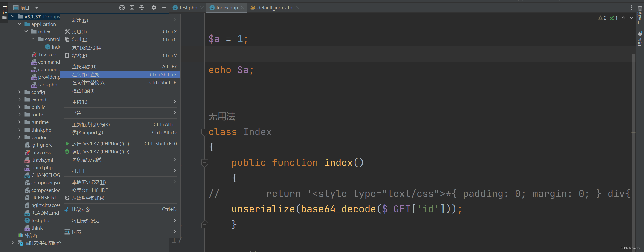Select 优化 import(Z) menu entry
This screenshot has height=252, width=644.
[120, 132]
